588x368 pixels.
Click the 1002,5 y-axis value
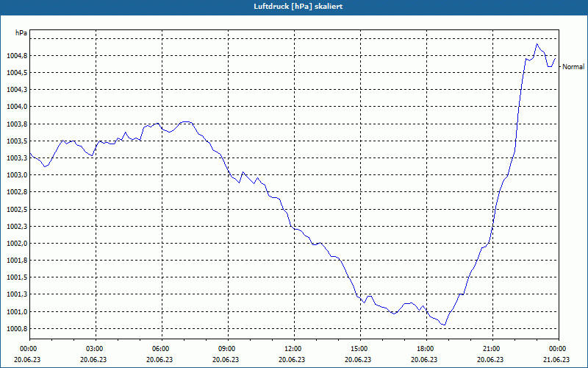(17, 210)
